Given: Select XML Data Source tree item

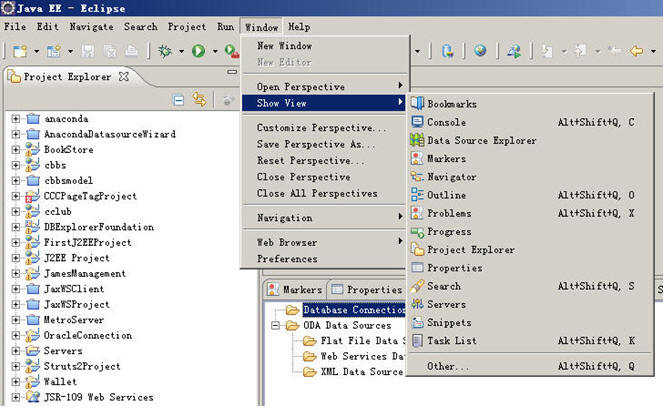Looking at the screenshot, I should coord(361,372).
